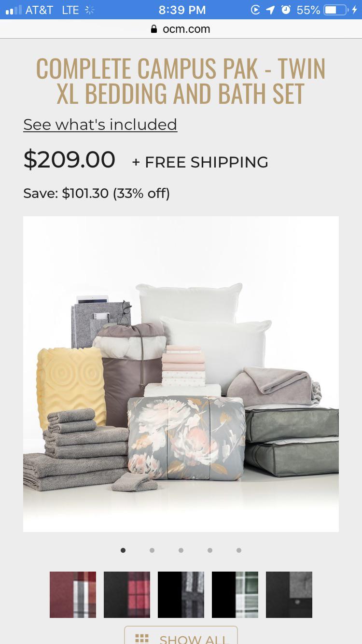This screenshot has width=362, height=644.
Task: Tap the battery icon in status bar
Action: pos(336,10)
